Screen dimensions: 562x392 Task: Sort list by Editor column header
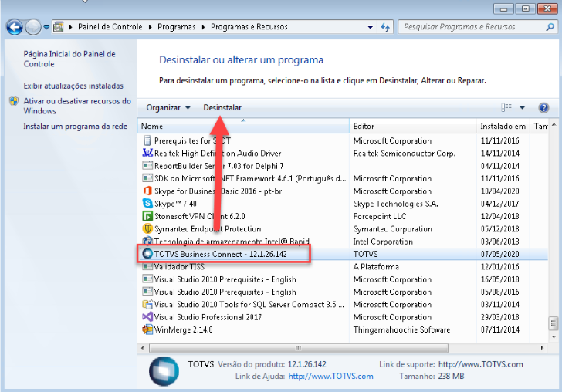(x=412, y=126)
